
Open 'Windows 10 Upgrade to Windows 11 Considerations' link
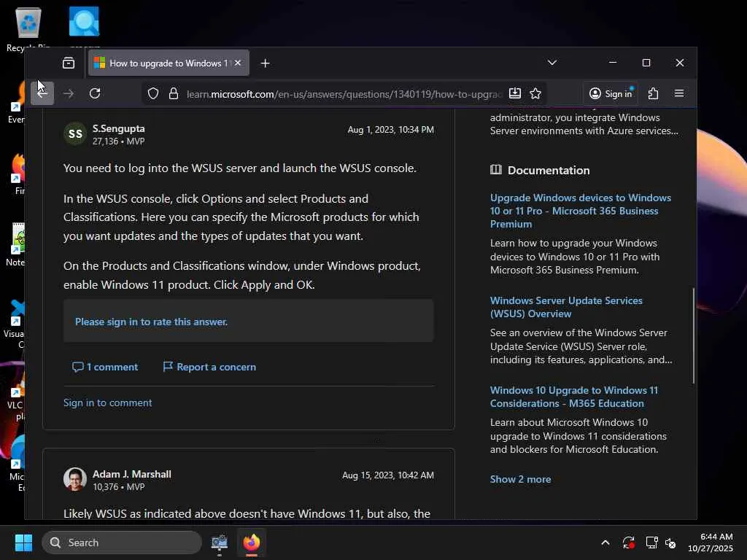click(x=574, y=397)
